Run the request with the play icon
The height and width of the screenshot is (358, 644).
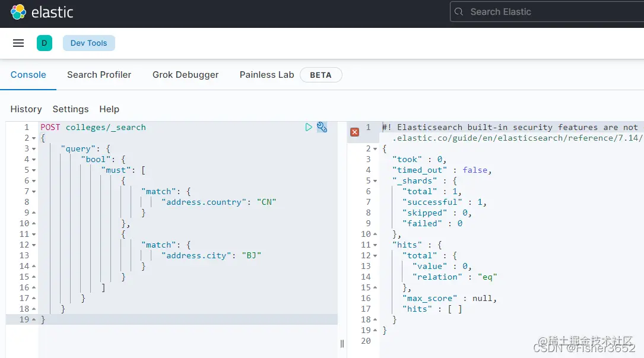(309, 127)
